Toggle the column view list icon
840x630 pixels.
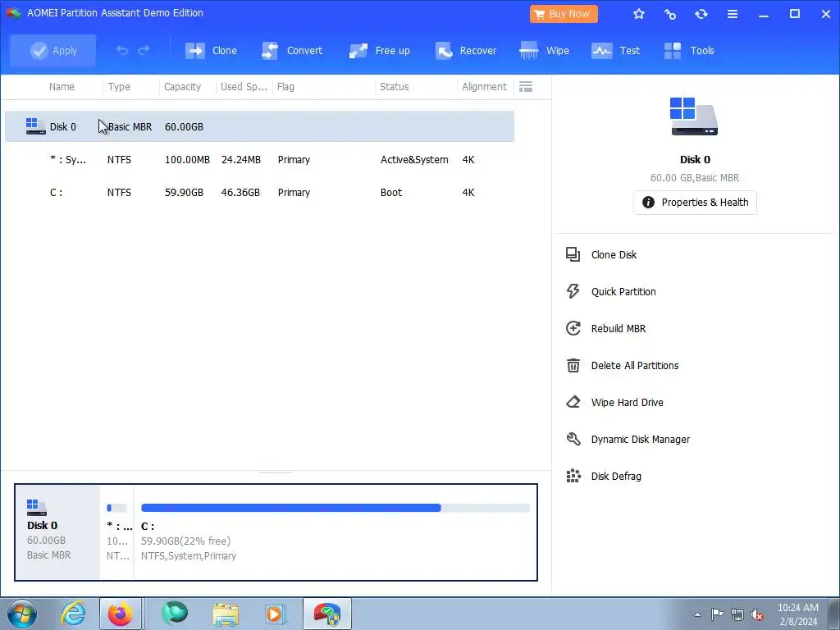pos(526,87)
